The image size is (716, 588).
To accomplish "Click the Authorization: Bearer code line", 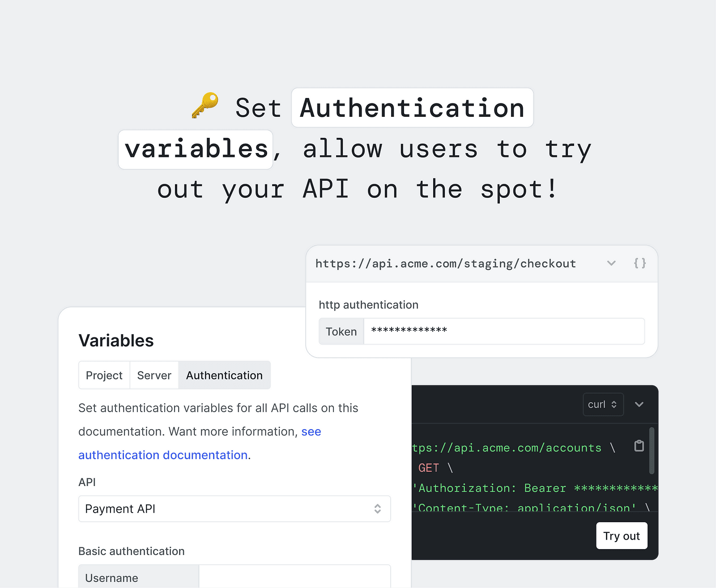I will click(535, 488).
